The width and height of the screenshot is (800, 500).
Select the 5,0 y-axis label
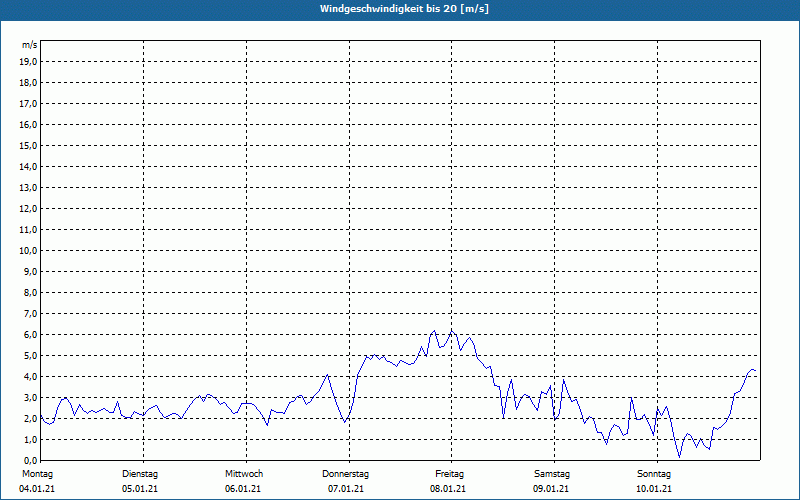pyautogui.click(x=30, y=356)
